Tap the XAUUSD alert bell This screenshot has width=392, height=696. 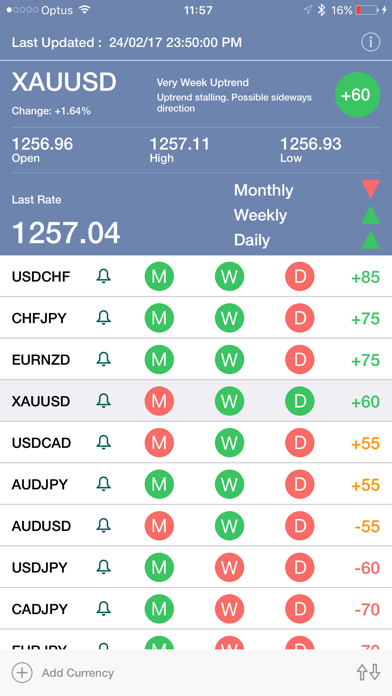click(103, 401)
